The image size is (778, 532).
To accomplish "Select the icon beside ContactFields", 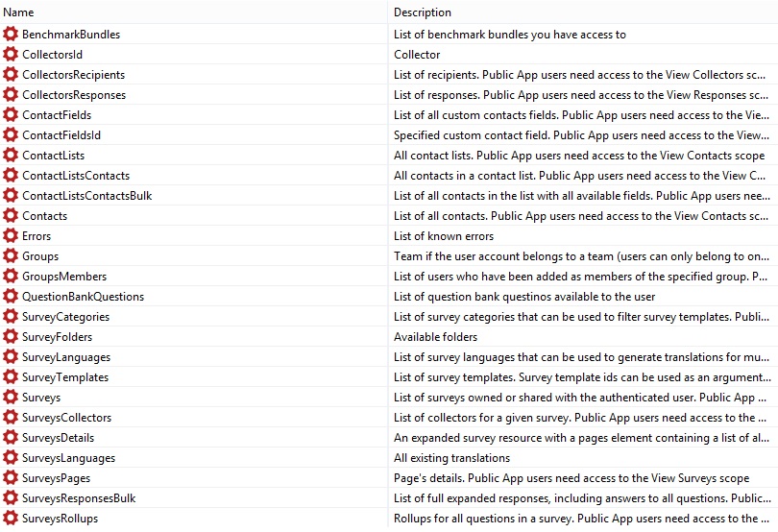I will point(11,115).
